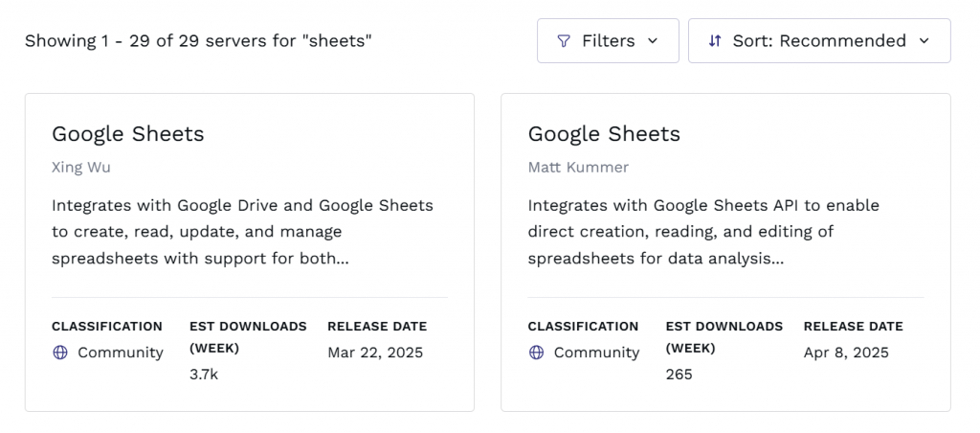This screenshot has width=980, height=433.
Task: Click Community label in Xing Wu's card
Action: (121, 353)
